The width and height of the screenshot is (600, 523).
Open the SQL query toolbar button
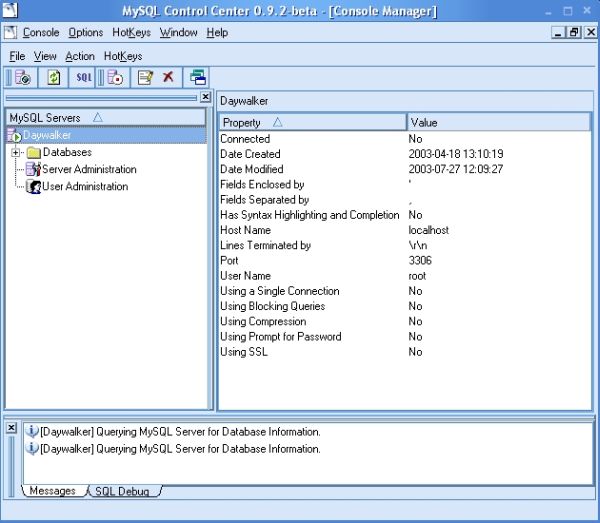pyautogui.click(x=84, y=77)
